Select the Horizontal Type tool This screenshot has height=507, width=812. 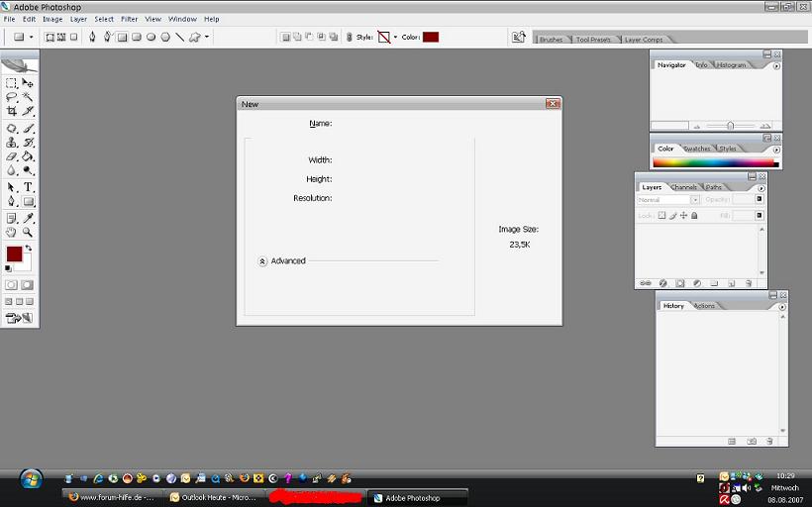(x=28, y=186)
